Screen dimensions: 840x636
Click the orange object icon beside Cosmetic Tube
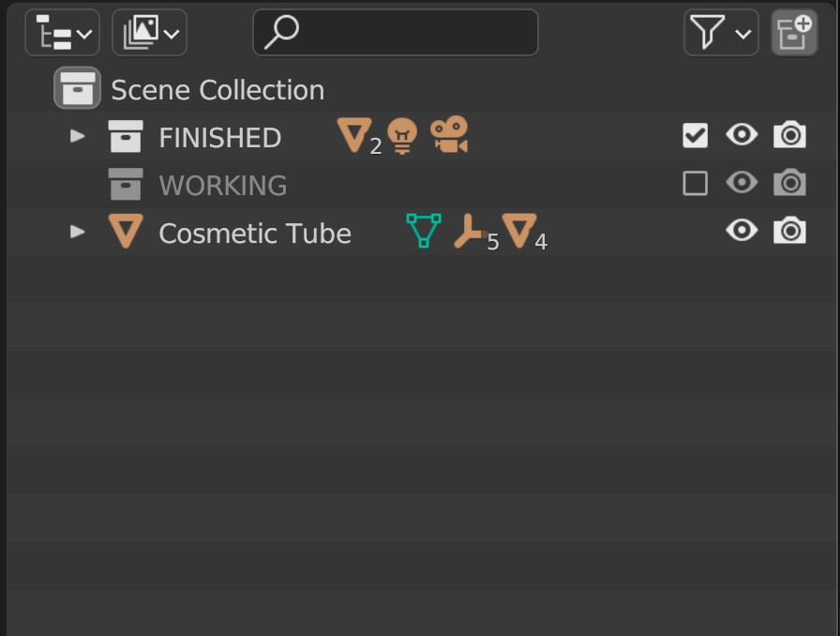pyautogui.click(x=126, y=231)
